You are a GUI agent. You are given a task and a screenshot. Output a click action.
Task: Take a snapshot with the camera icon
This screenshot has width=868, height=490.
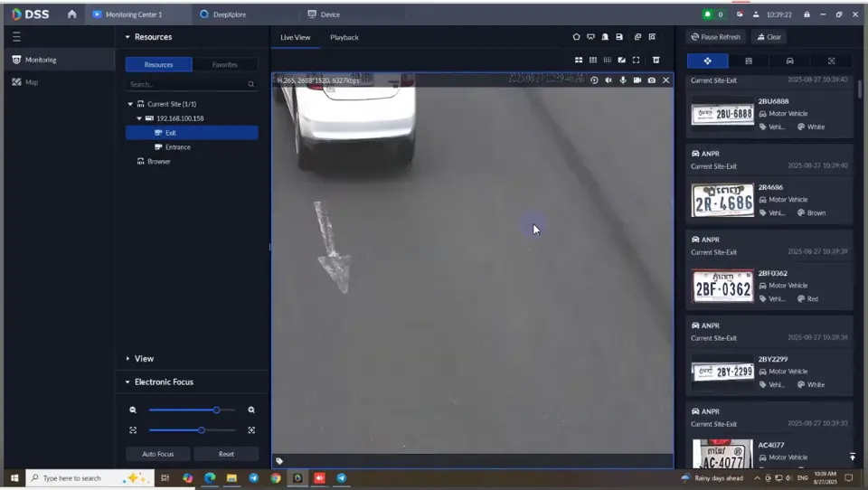[x=652, y=80]
